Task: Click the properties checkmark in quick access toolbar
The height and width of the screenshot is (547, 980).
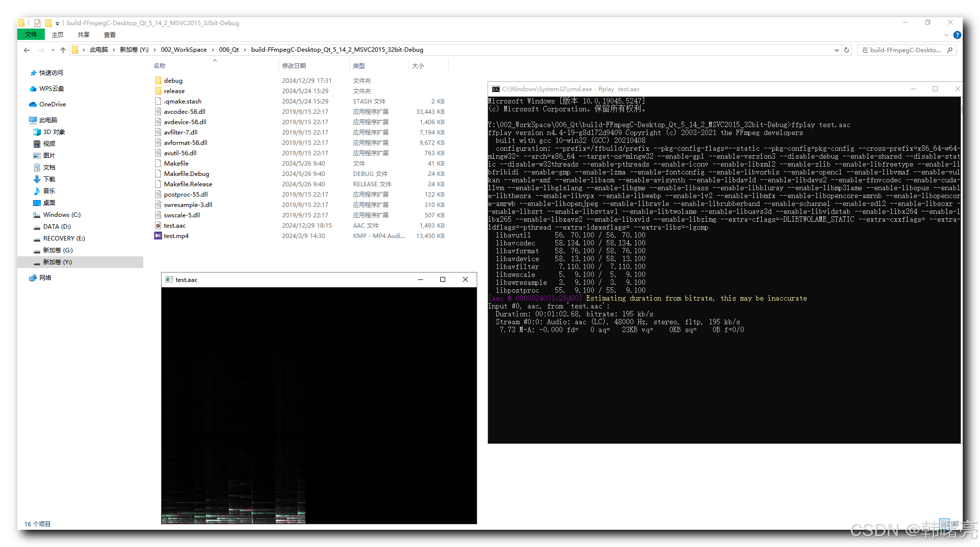Action: (x=36, y=23)
